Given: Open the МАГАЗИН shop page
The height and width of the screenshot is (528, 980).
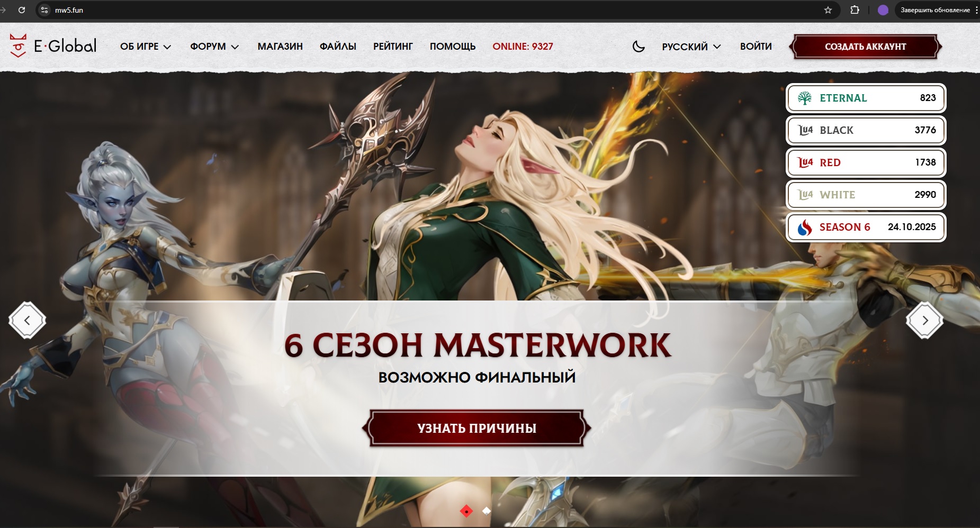Looking at the screenshot, I should (280, 47).
